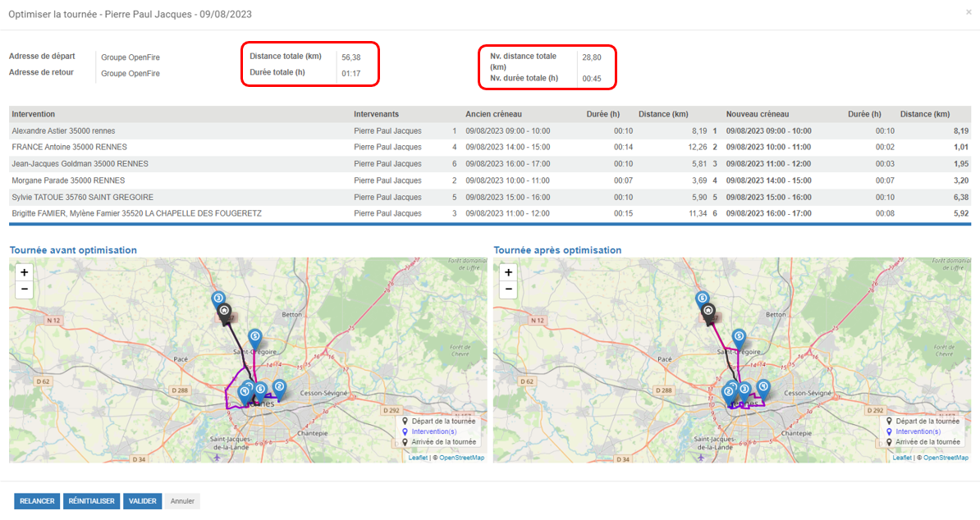The height and width of the screenshot is (520, 980).
Task: Zoom out on the before-optimisation map
Action: point(24,289)
